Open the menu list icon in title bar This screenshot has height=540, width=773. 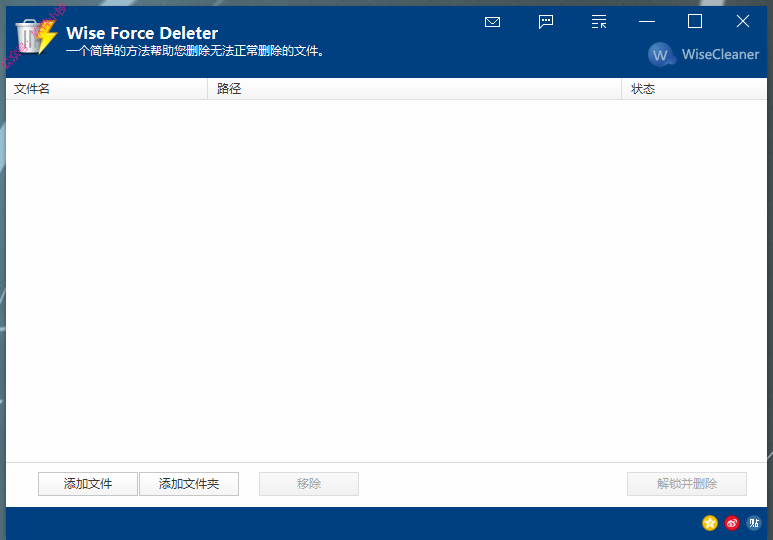(x=598, y=22)
